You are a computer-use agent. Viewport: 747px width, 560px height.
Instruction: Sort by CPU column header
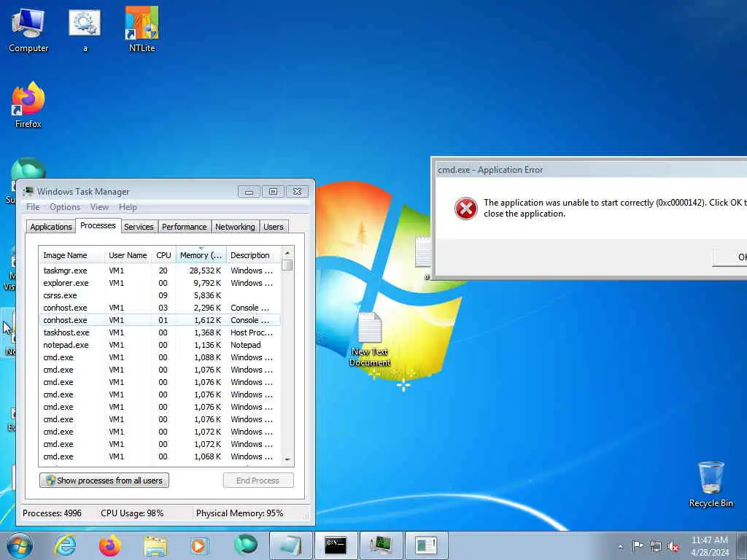(163, 255)
